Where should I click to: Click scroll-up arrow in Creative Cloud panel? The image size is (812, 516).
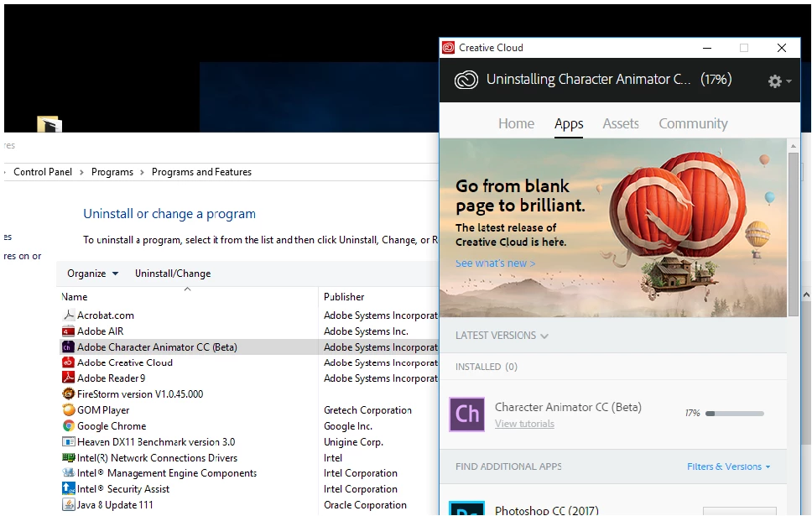tap(794, 146)
